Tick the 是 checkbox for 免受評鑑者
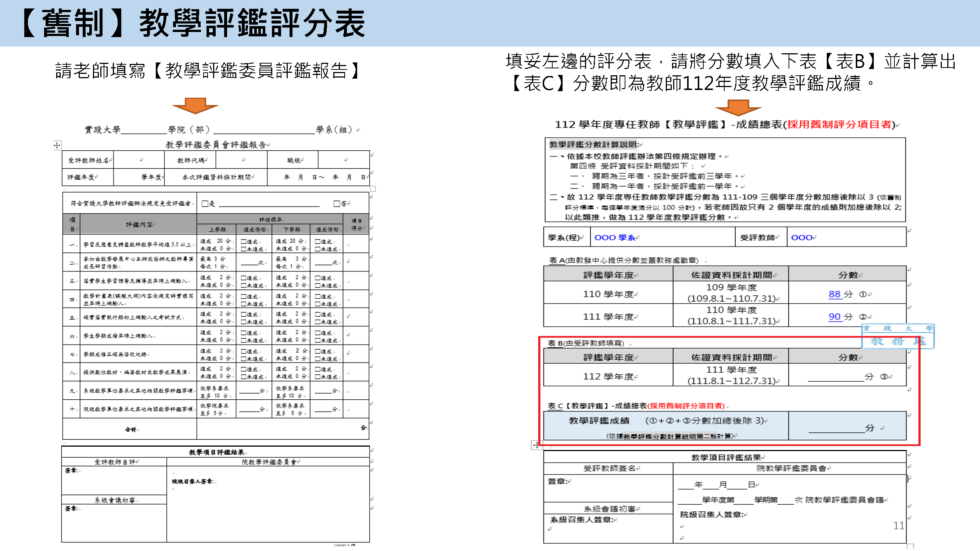 (x=205, y=204)
